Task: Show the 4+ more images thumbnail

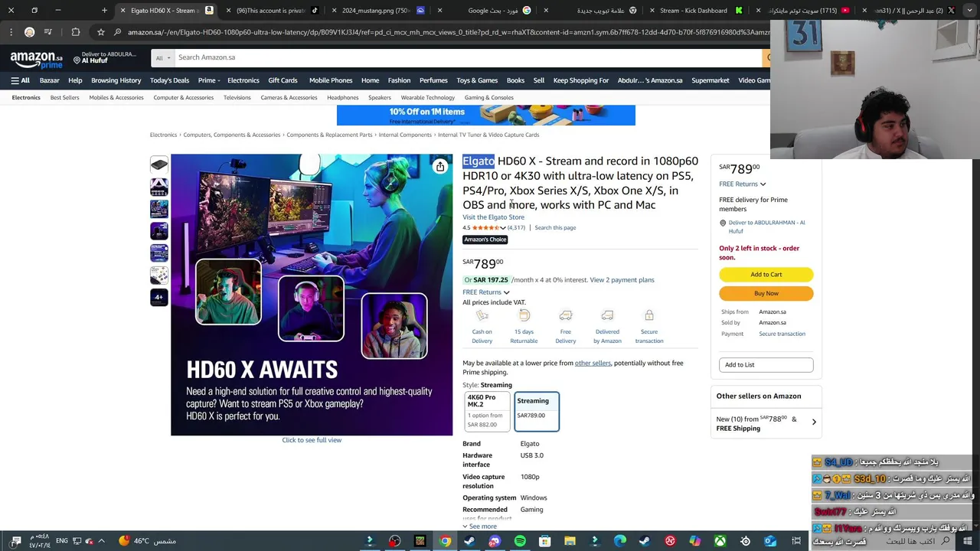Action: [158, 297]
